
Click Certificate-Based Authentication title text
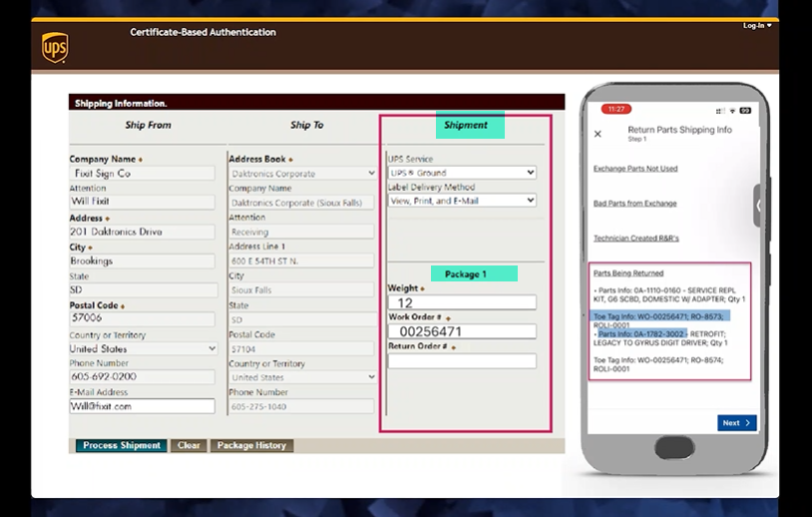203,32
